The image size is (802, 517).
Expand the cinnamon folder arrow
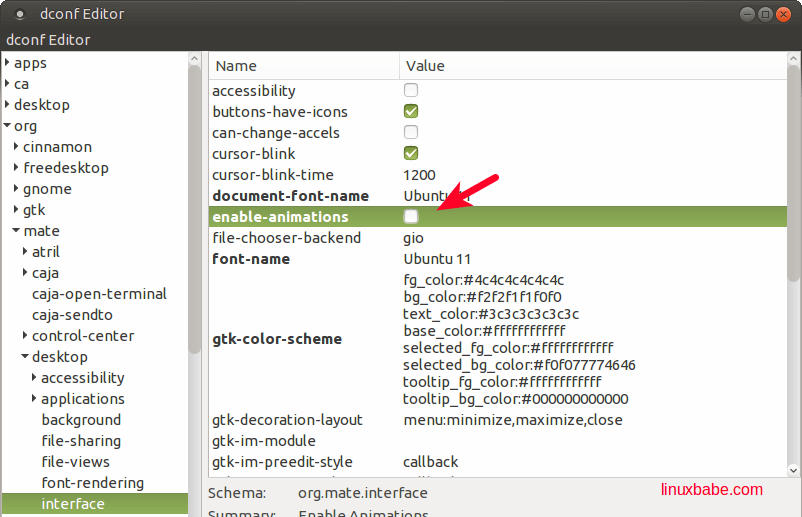16,147
